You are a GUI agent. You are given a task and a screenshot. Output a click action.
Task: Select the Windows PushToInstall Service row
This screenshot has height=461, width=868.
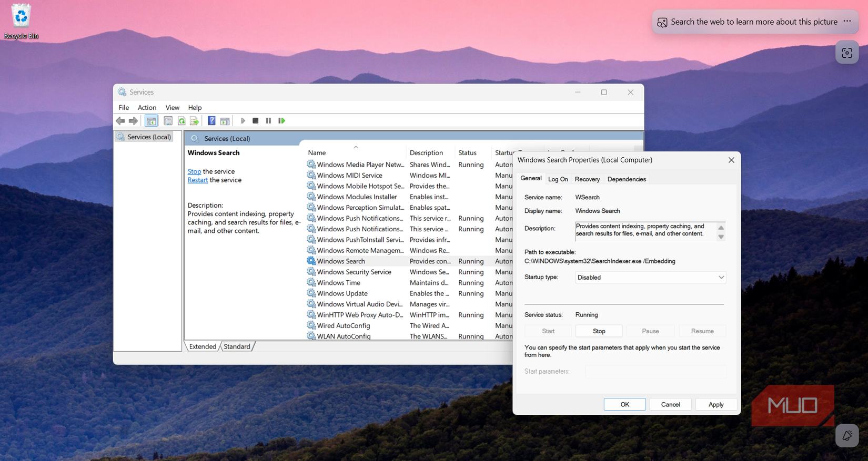(409, 240)
